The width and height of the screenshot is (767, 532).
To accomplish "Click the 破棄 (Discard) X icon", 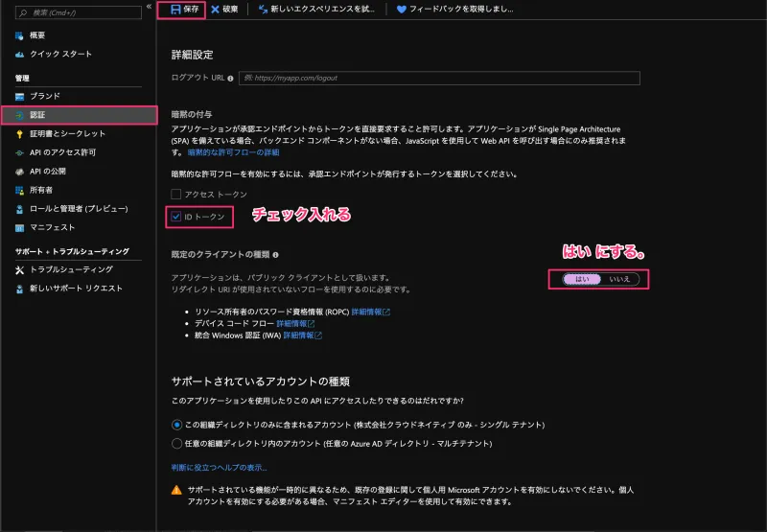I will click(215, 9).
